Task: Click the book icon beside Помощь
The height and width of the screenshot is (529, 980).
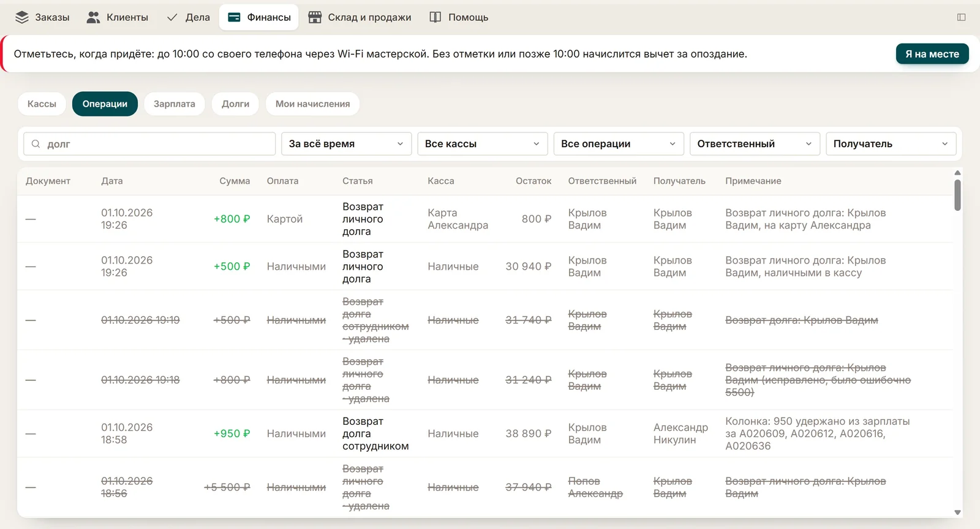Action: click(435, 17)
